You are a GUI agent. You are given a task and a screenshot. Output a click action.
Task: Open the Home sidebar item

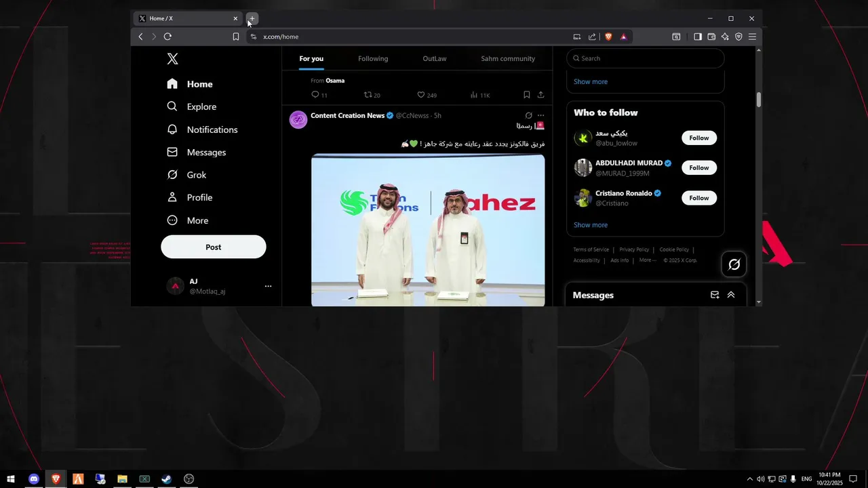tap(190, 84)
